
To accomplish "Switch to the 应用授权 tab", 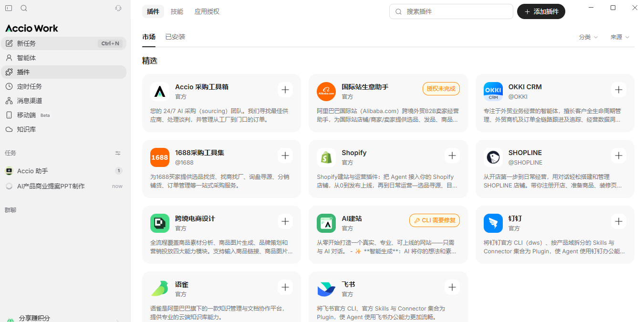I will (x=207, y=11).
